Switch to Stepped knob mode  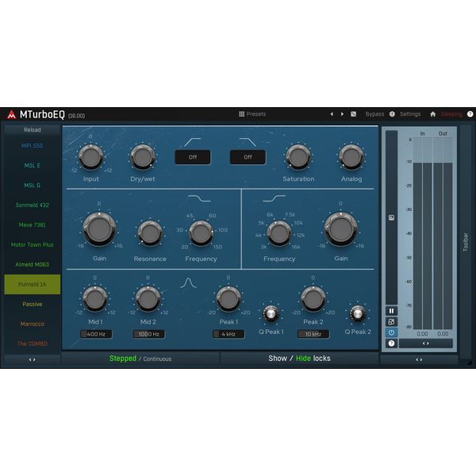(123, 359)
